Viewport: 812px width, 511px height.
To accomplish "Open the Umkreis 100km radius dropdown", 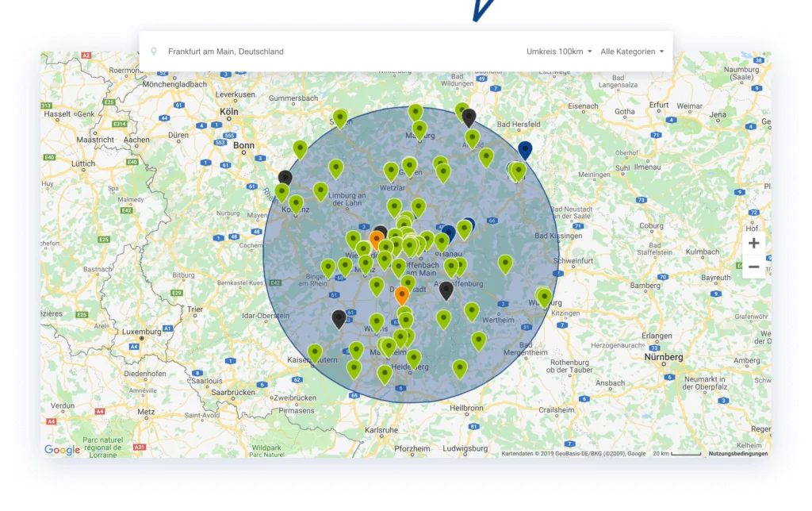I will (x=559, y=52).
